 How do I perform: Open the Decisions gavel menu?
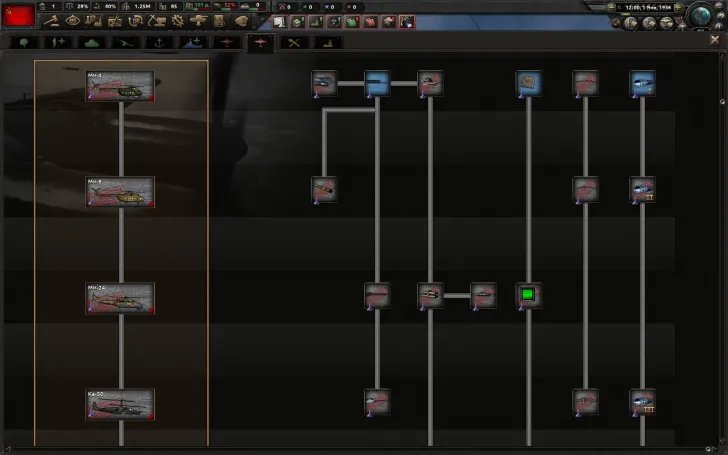click(x=52, y=21)
